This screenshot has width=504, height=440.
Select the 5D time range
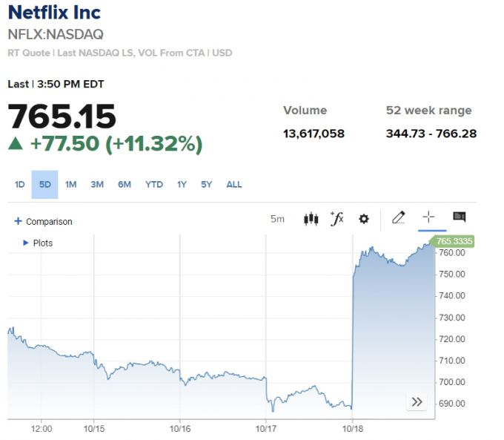tap(44, 185)
